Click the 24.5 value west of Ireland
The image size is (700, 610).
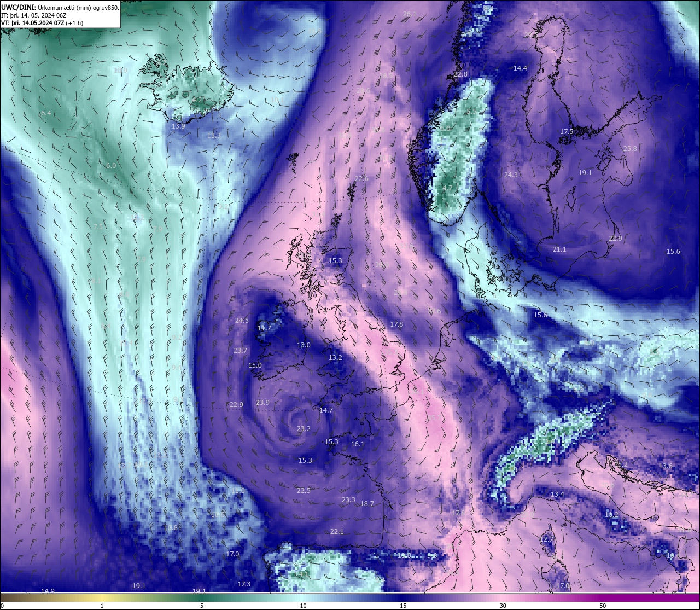[242, 320]
